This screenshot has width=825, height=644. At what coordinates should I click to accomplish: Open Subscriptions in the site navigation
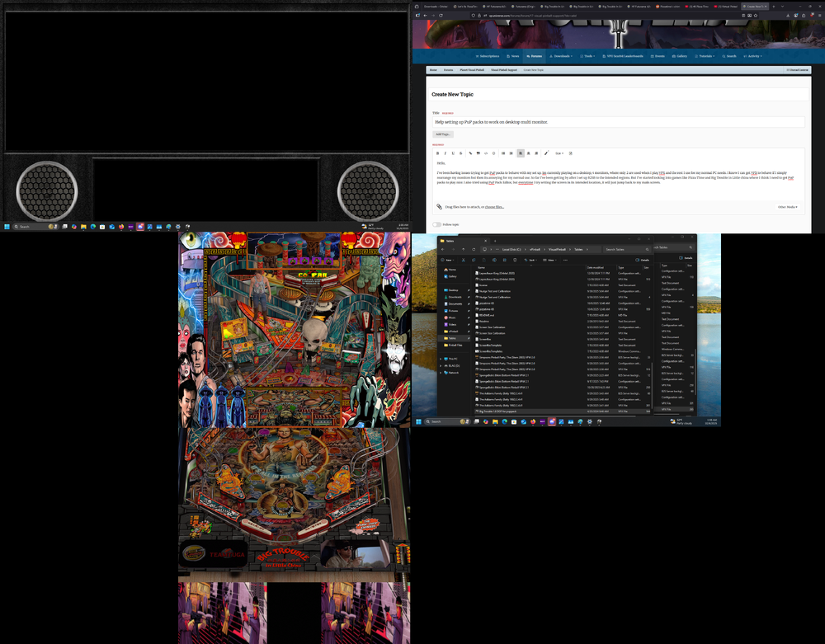click(x=488, y=56)
